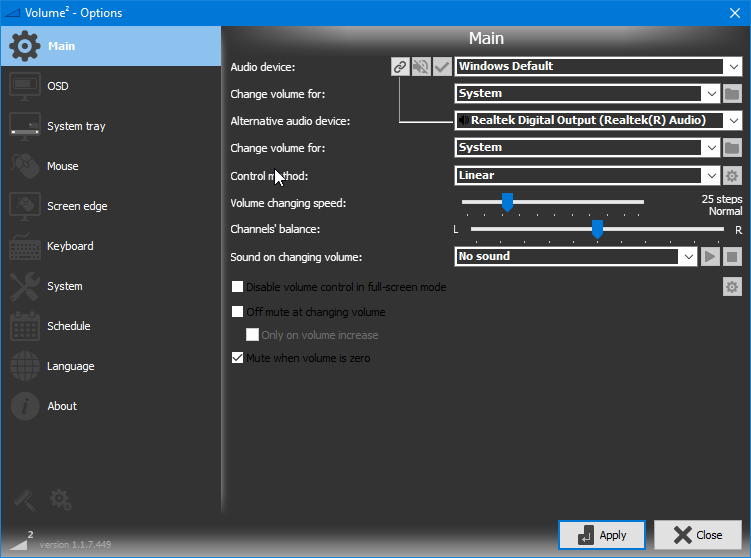Expand the Audio device dropdown

coord(733,67)
